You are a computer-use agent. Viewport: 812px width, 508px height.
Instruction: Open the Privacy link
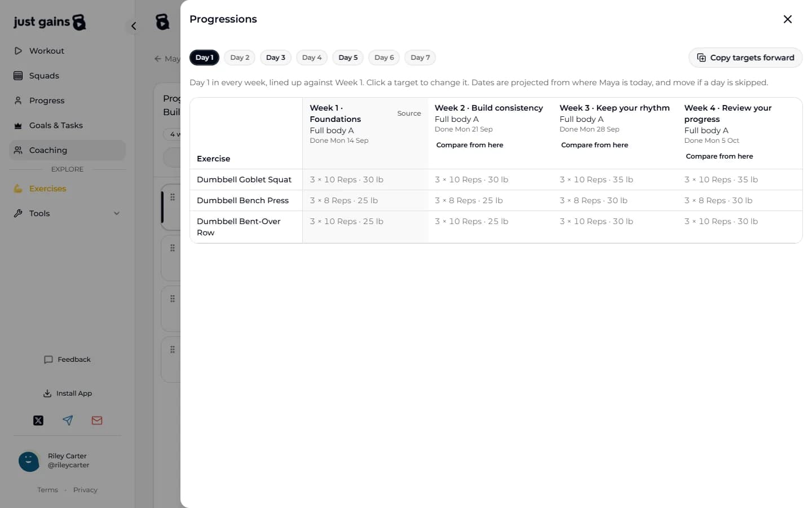85,490
